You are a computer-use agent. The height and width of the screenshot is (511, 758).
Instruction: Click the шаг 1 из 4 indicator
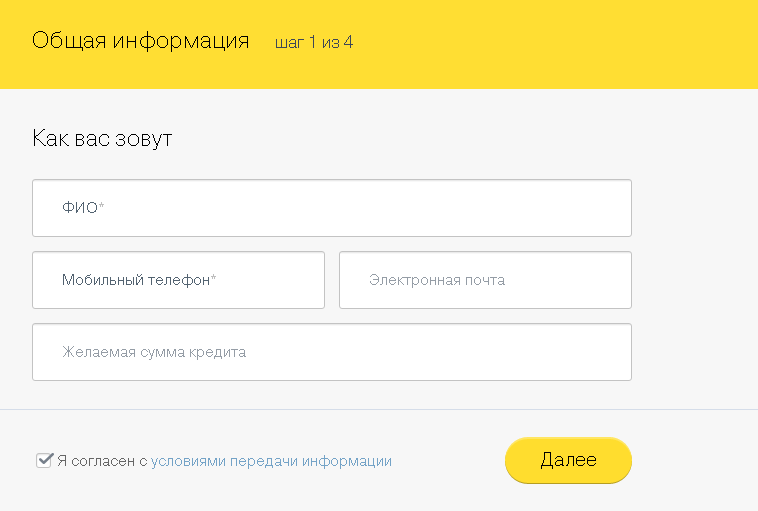(314, 43)
